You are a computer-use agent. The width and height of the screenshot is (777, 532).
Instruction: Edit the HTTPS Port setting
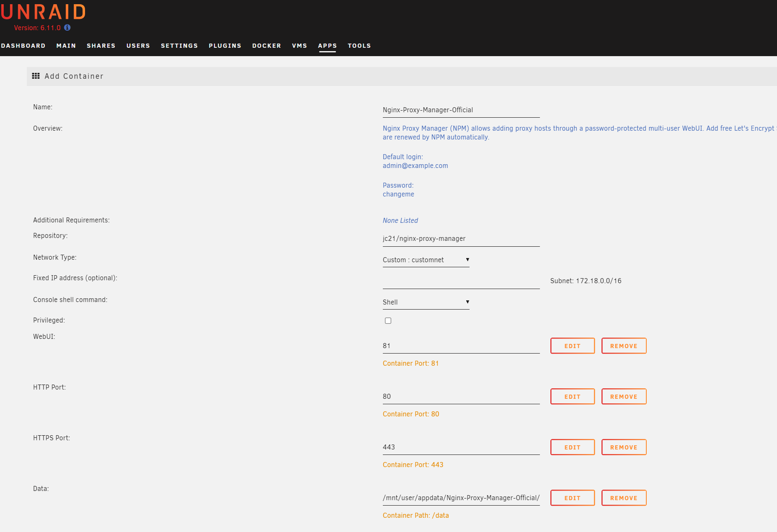click(x=573, y=447)
